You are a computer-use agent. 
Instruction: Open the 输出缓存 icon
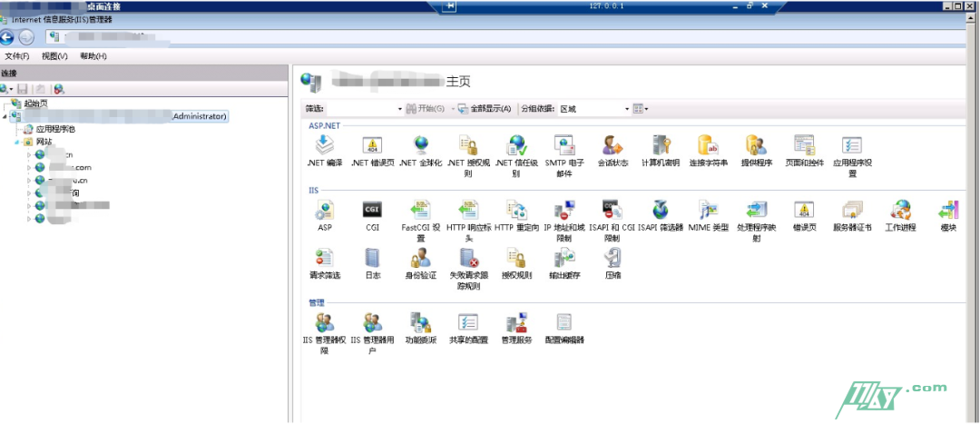tap(563, 258)
